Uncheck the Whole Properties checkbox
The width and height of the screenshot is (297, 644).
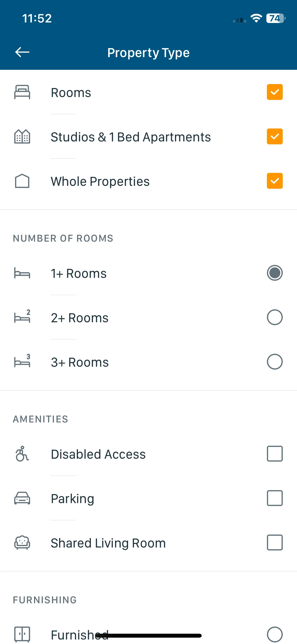click(275, 181)
